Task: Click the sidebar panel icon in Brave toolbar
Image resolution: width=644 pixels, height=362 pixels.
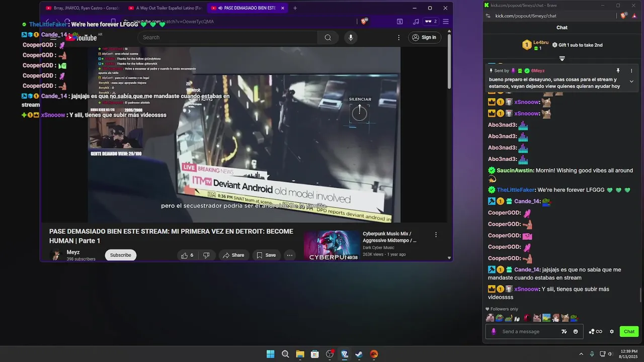Action: 399,22
